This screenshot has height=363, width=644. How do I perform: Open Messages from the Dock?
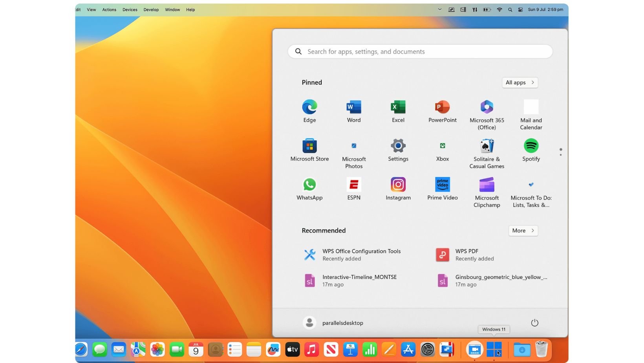pos(99,349)
